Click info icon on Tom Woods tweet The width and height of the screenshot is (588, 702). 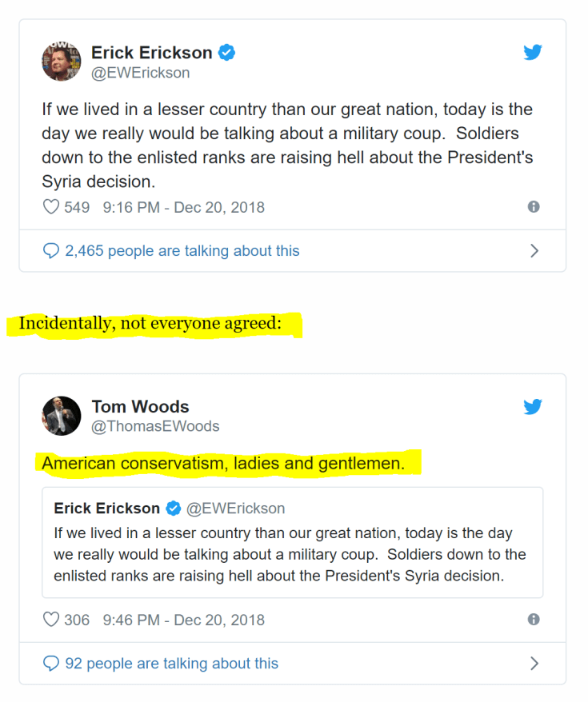tap(534, 620)
